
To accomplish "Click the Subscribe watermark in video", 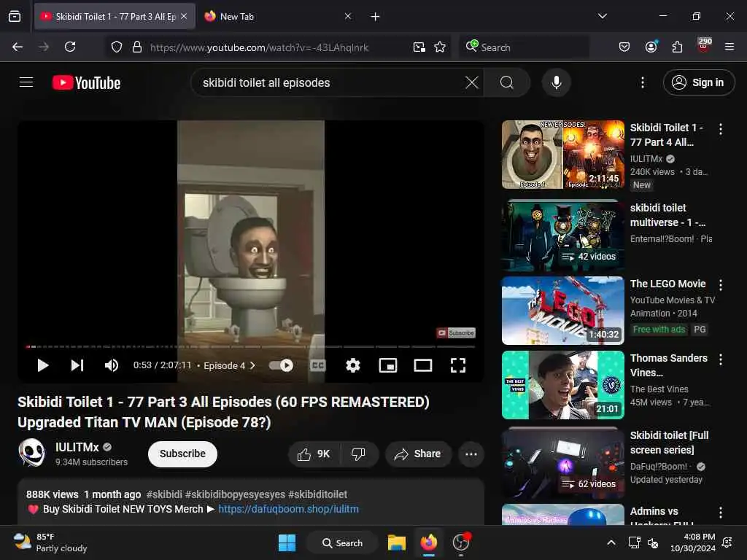I will [x=456, y=332].
